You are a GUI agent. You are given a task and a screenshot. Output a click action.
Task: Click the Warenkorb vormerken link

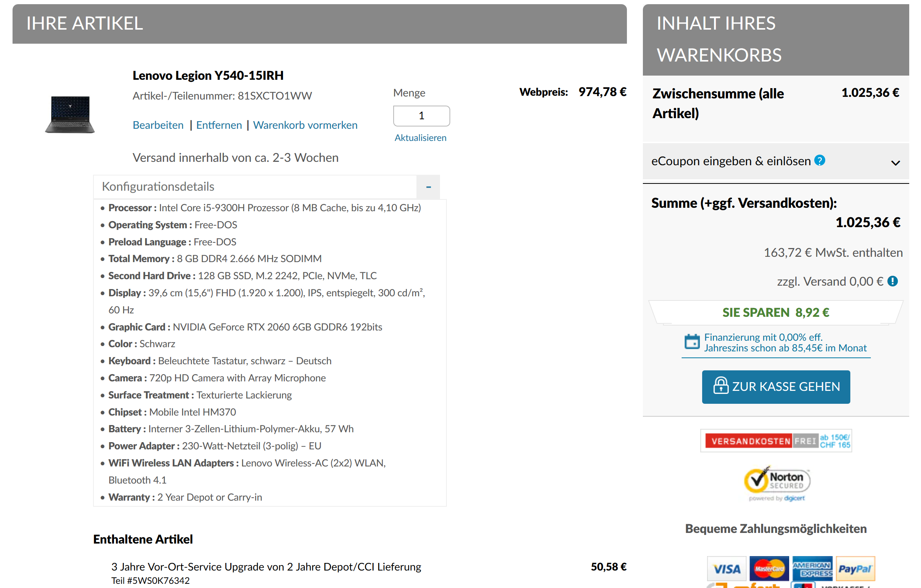[x=305, y=125]
